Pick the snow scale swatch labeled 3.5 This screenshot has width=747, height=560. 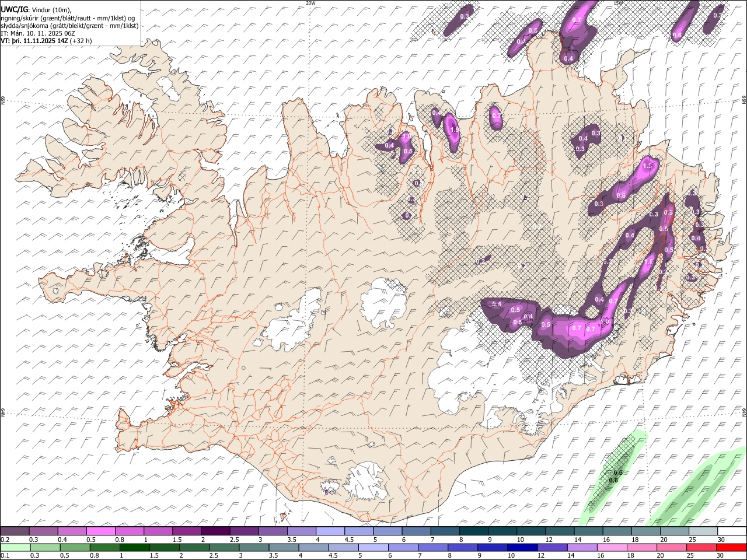click(301, 531)
